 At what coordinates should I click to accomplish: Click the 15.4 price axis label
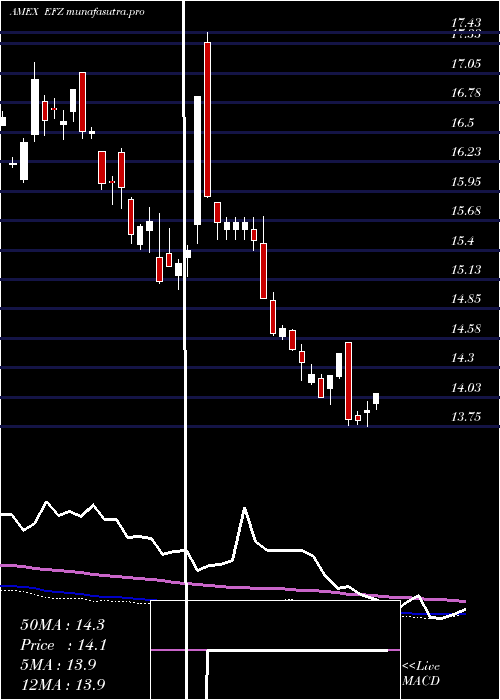pos(462,241)
